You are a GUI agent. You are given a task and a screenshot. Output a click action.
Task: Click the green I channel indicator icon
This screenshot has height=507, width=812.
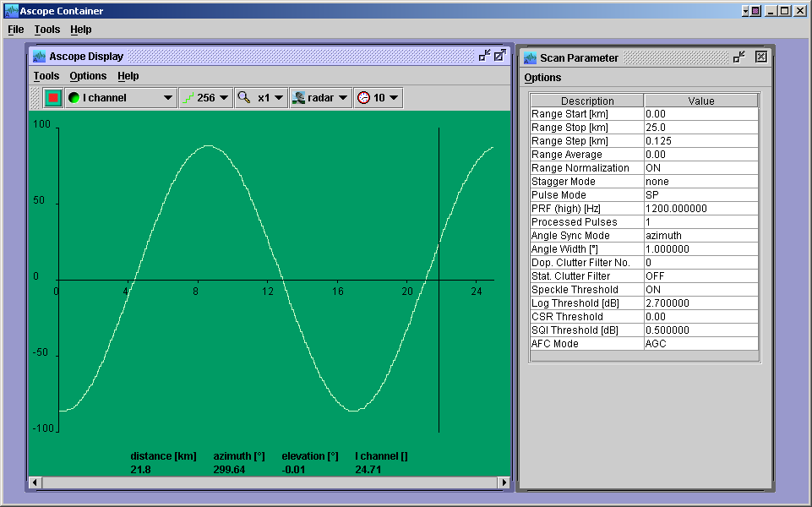click(x=74, y=98)
